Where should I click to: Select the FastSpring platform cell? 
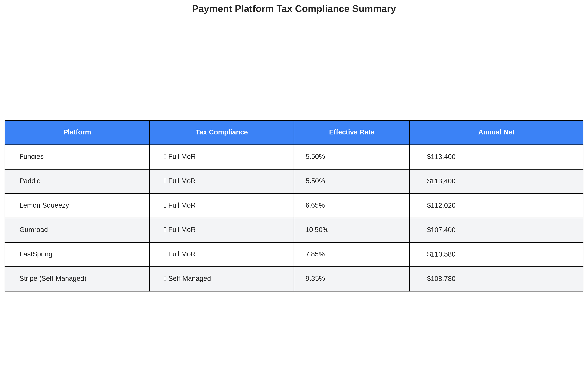point(77,255)
